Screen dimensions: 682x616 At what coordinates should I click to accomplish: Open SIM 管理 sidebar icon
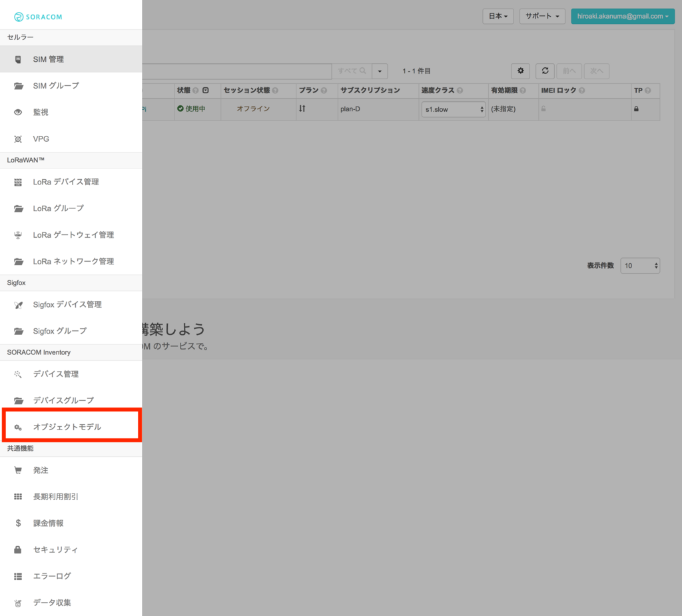click(18, 59)
